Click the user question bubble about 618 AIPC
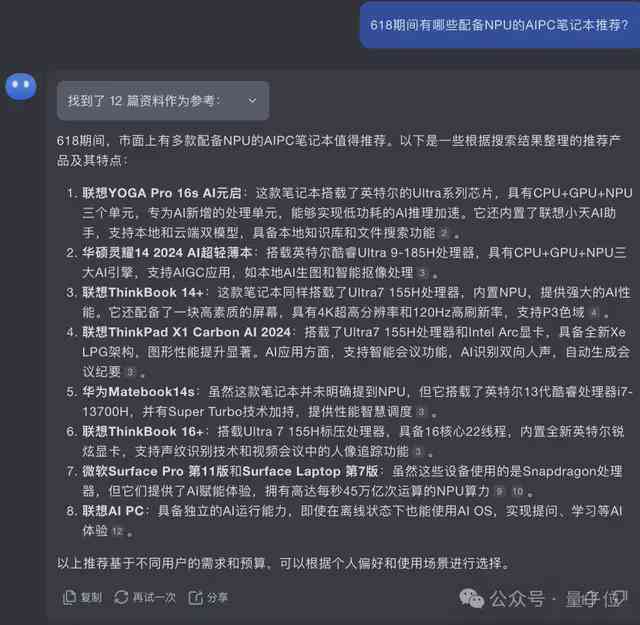Image resolution: width=640 pixels, height=625 pixels. (x=499, y=25)
